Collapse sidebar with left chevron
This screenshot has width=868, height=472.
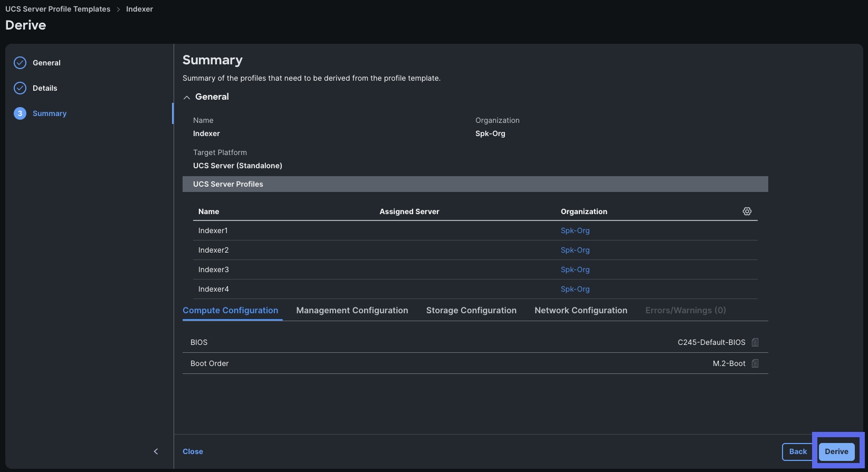[156, 451]
